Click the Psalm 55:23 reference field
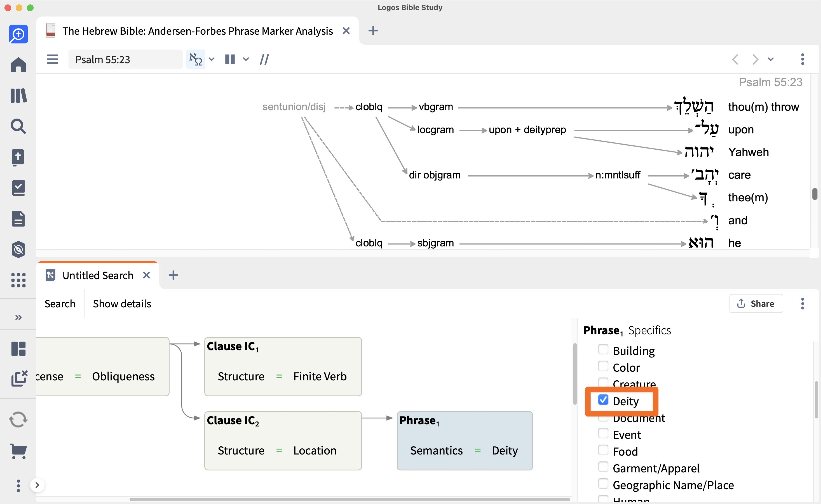 (x=125, y=59)
